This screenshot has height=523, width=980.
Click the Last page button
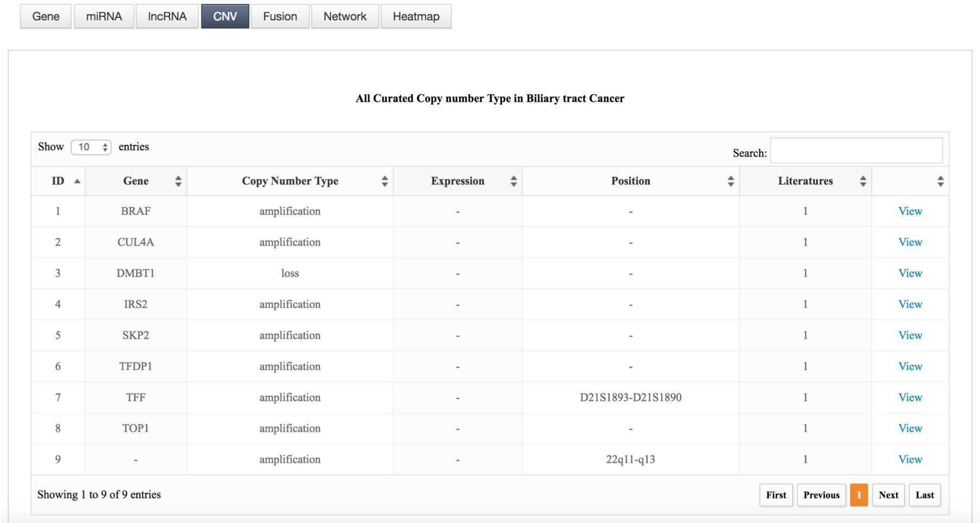(924, 495)
